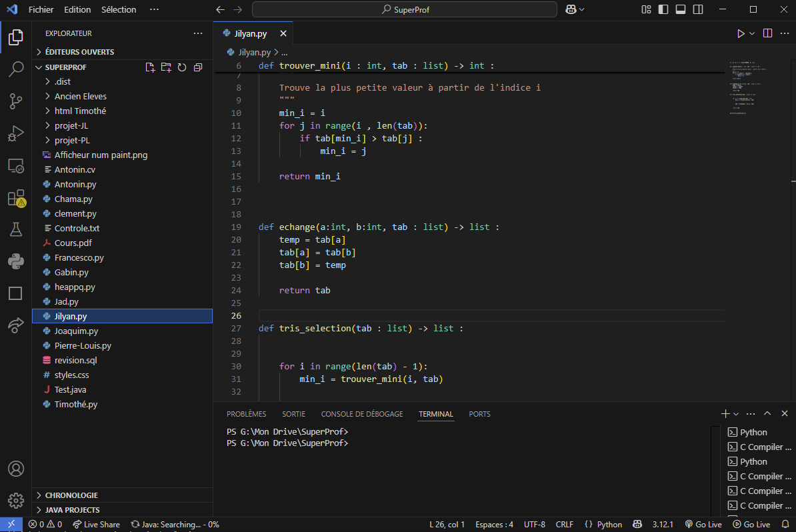Switch to the PROBLÈMES panel tab
The image size is (796, 532).
coord(246,414)
